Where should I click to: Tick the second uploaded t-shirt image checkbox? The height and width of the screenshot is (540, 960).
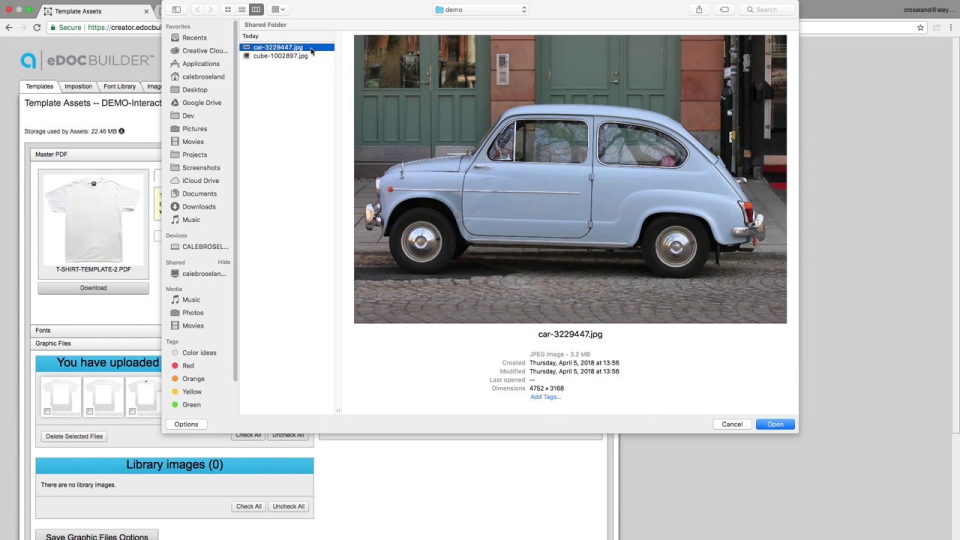coord(89,411)
